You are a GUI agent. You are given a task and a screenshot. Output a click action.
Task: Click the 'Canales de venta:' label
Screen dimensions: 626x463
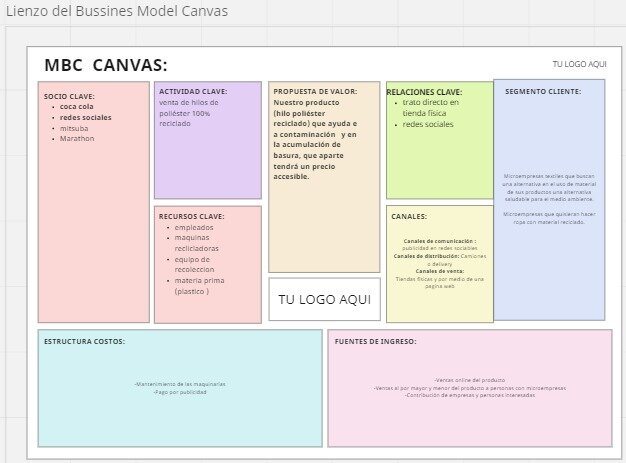coord(440,271)
